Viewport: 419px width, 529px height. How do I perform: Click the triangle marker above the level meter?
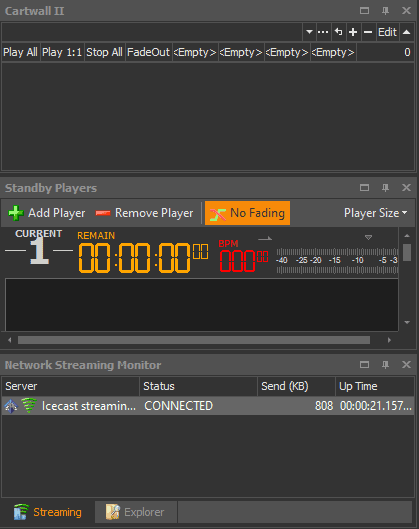coord(368,238)
